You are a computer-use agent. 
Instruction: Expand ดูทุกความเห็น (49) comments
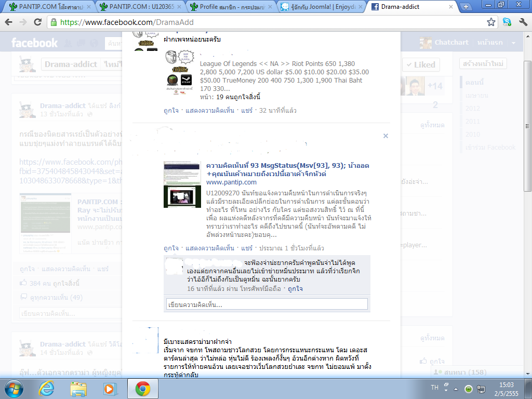coord(56,298)
